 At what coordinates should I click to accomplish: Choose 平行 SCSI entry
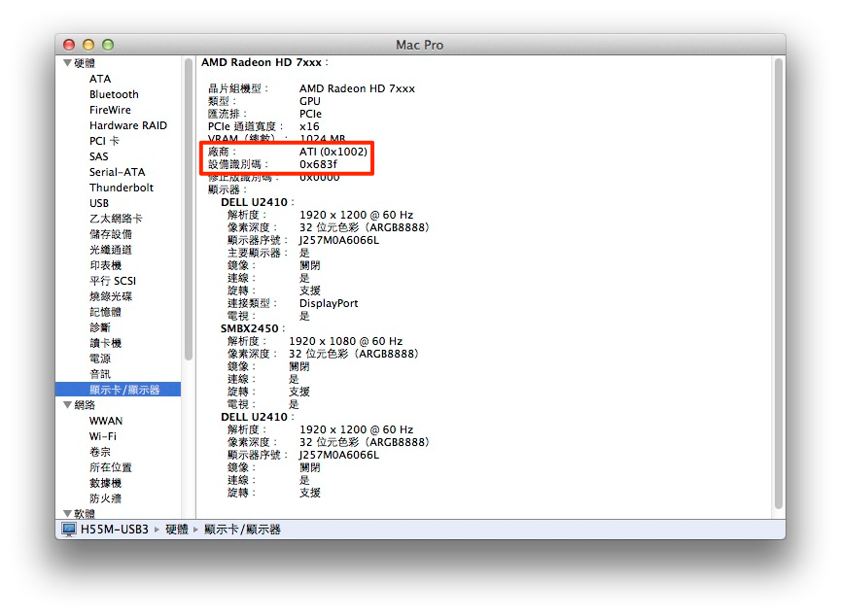tap(113, 281)
